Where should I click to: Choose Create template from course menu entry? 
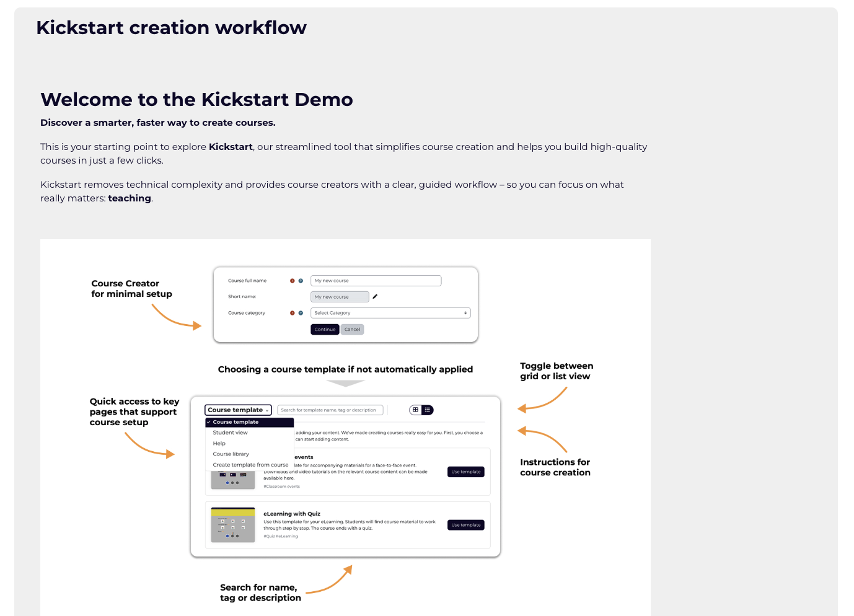click(x=250, y=465)
